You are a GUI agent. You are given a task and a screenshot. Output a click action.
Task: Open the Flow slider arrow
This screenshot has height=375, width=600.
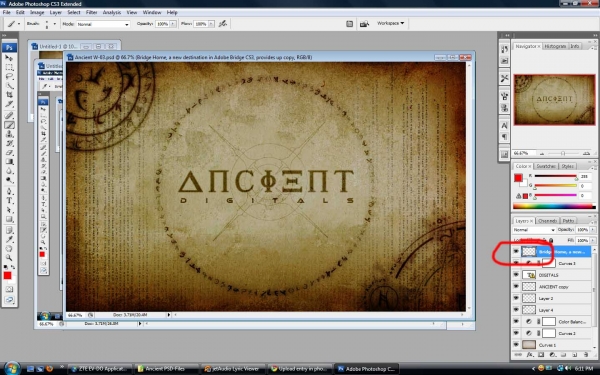pos(211,24)
